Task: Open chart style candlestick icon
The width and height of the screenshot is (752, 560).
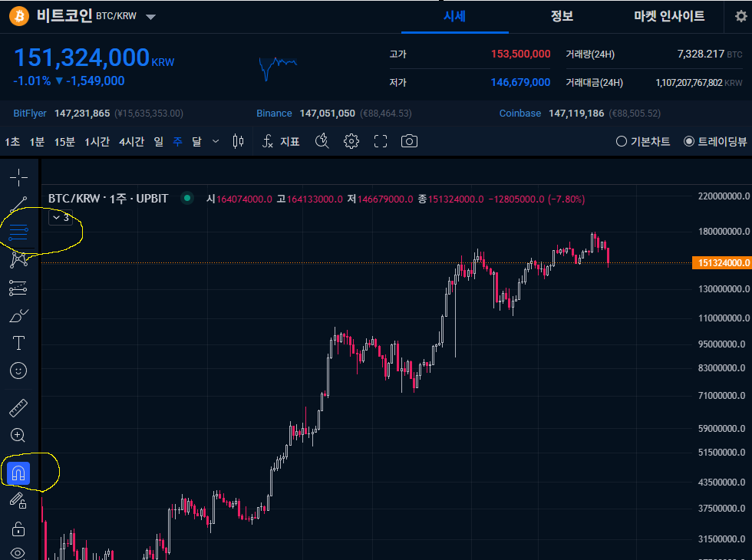Action: coord(238,141)
